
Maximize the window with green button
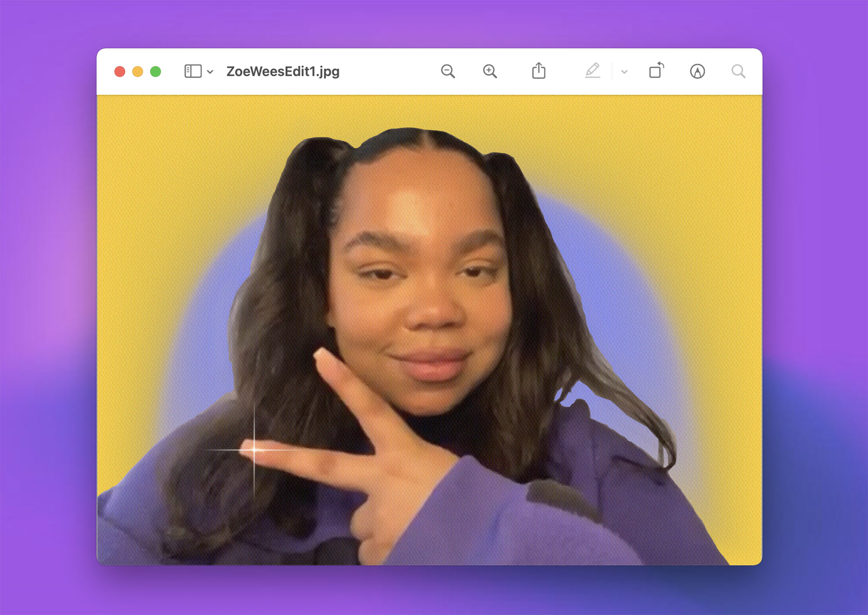(x=155, y=72)
